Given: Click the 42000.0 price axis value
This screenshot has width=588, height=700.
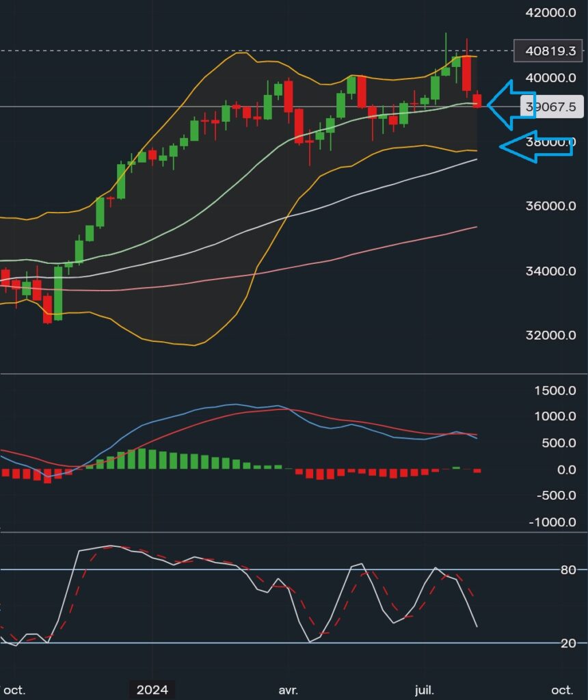Looking at the screenshot, I should pos(550,12).
